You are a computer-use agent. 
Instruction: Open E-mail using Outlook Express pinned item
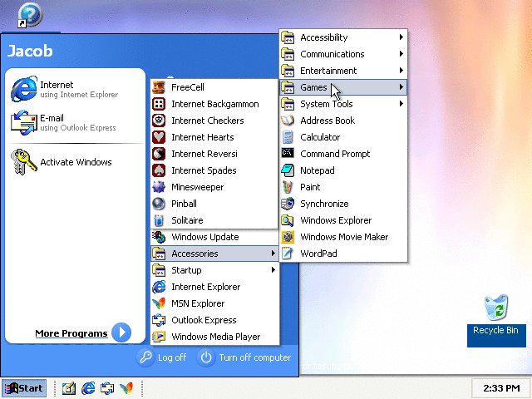point(76,122)
